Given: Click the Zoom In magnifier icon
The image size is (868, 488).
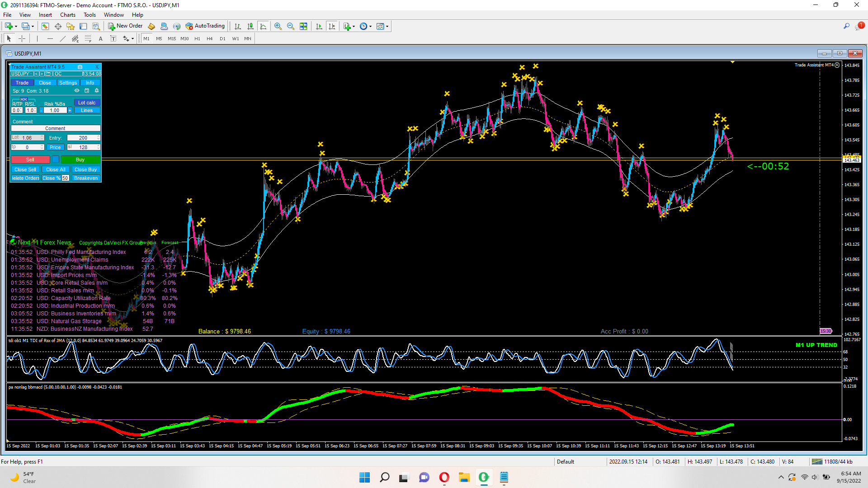Looking at the screenshot, I should pyautogui.click(x=278, y=26).
